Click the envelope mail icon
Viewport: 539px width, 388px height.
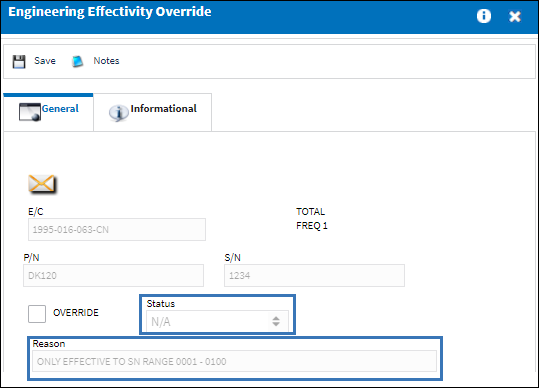[42, 184]
